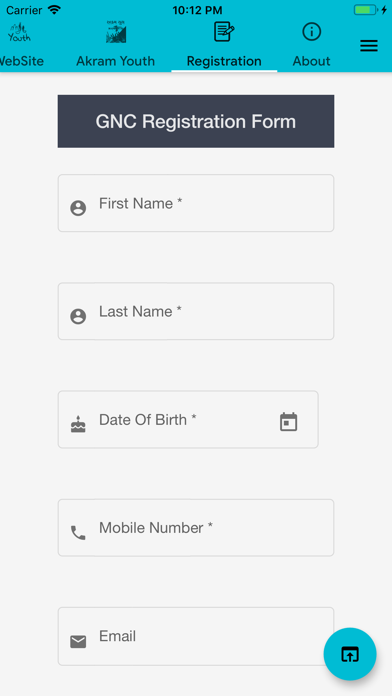Open the hamburger menu icon
This screenshot has height=696, width=392.
(368, 46)
